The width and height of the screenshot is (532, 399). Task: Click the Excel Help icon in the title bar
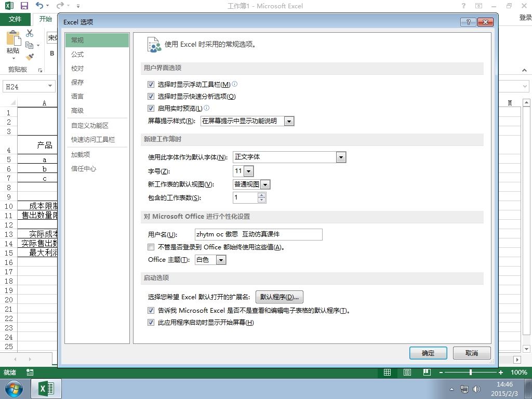coord(463,6)
